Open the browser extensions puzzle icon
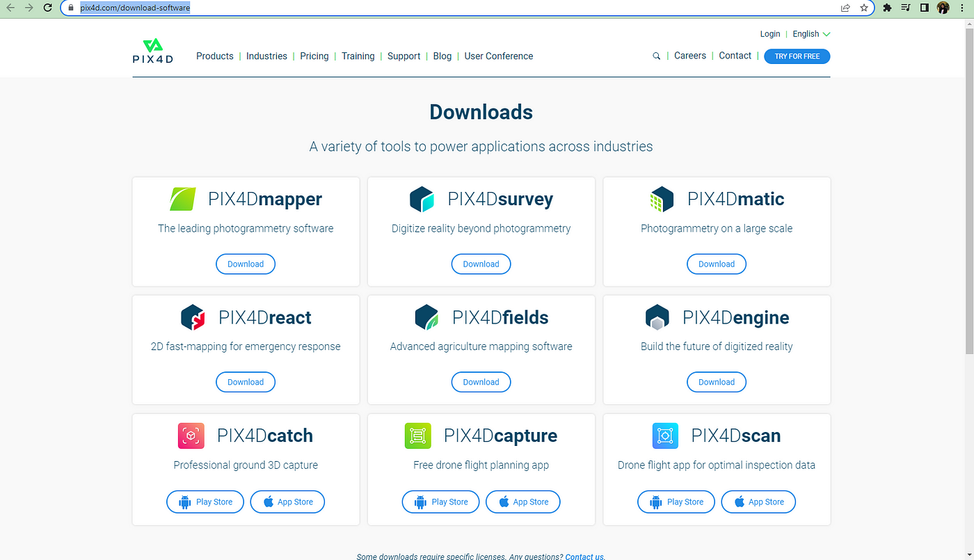The height and width of the screenshot is (560, 974). [x=887, y=8]
